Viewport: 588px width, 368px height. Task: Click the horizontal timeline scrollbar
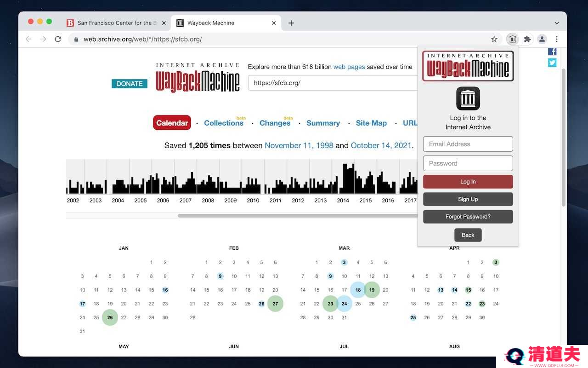(294, 216)
